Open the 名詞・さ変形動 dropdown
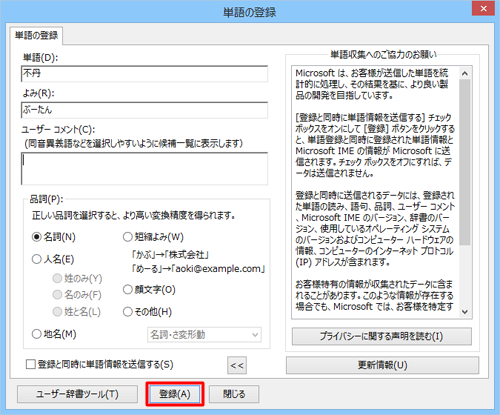 (204, 334)
